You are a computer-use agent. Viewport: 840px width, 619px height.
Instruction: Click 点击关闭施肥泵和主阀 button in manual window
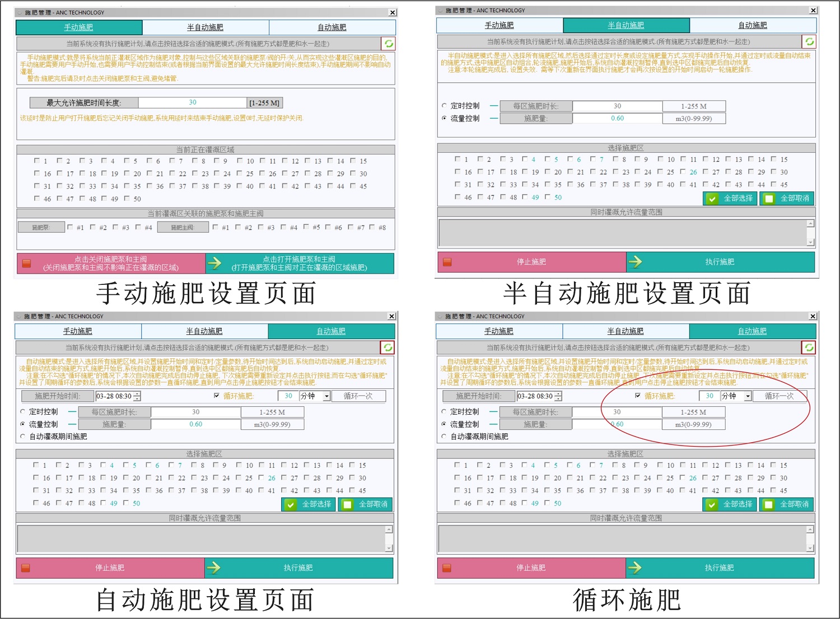point(111,263)
